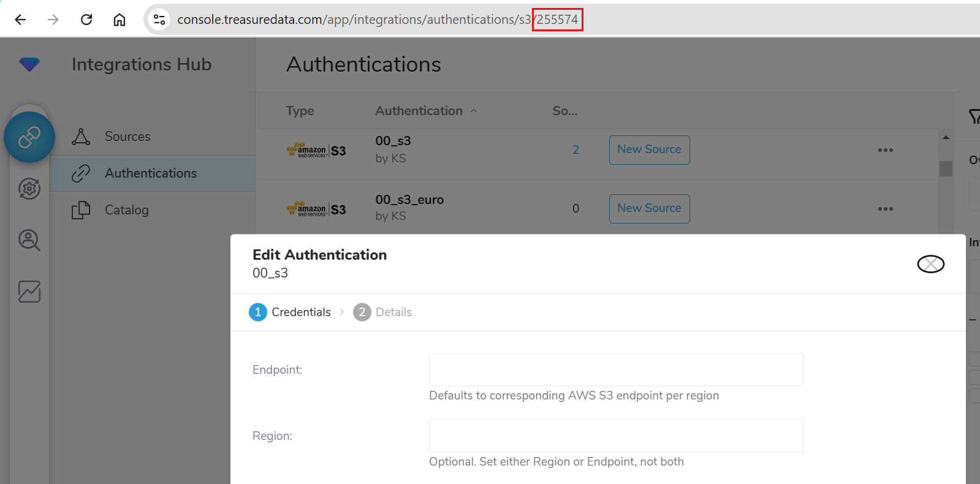Open Catalog in the sidebar
This screenshot has height=484, width=980.
[126, 210]
